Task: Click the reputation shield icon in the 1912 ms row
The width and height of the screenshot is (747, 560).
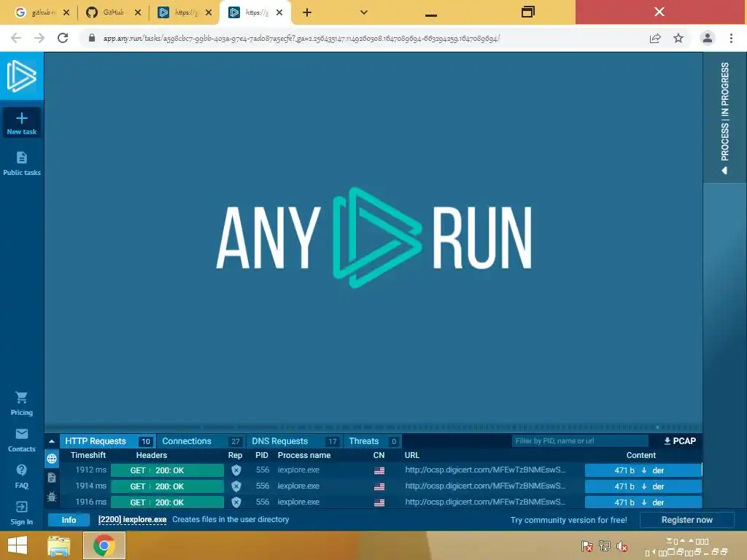Action: pyautogui.click(x=236, y=470)
